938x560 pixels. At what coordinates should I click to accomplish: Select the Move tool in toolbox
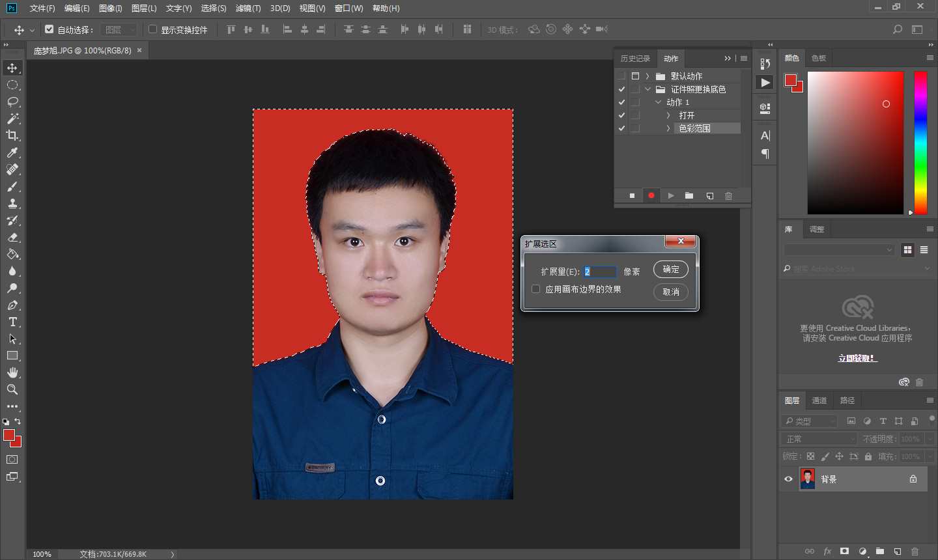12,68
